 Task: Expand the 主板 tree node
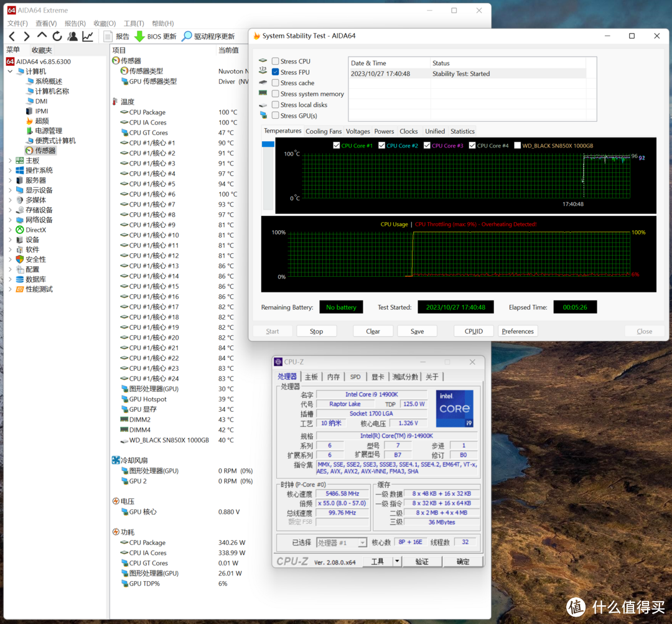point(10,161)
